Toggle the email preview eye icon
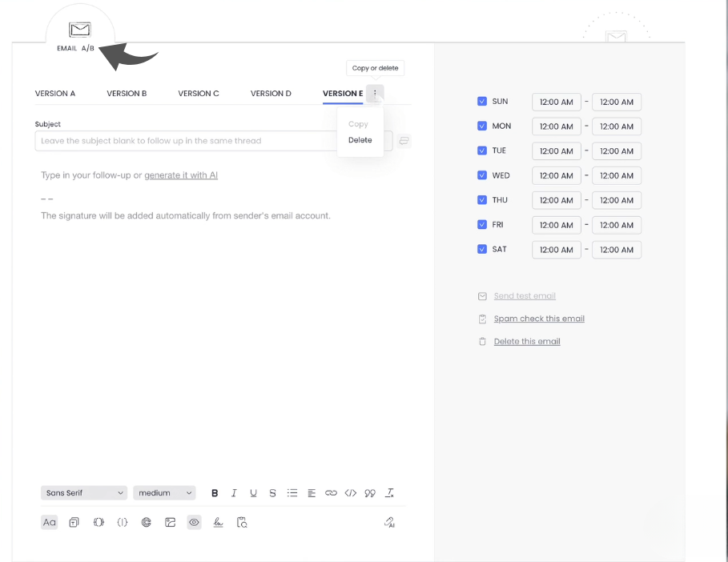The image size is (728, 562). click(x=194, y=522)
